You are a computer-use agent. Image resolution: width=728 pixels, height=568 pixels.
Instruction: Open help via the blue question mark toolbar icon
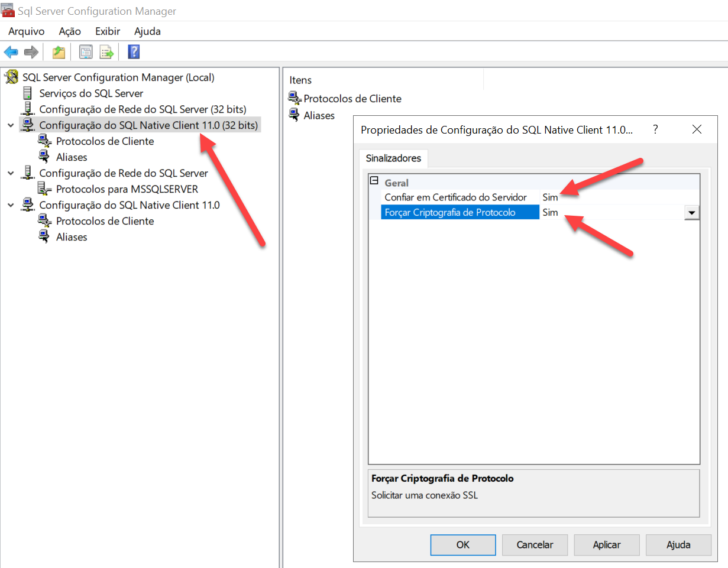pos(134,52)
